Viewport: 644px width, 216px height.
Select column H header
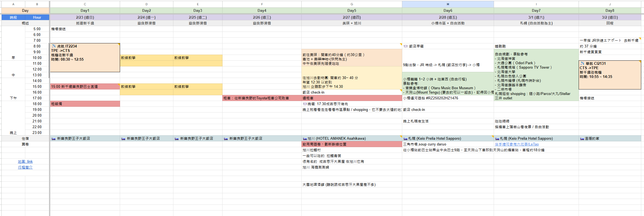[448, 4]
